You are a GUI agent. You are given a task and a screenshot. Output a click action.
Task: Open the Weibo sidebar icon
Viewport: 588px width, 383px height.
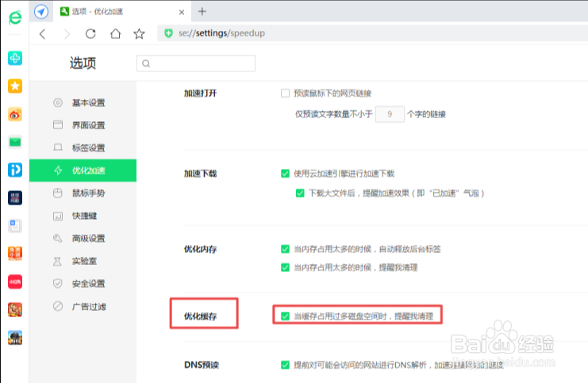pyautogui.click(x=15, y=114)
